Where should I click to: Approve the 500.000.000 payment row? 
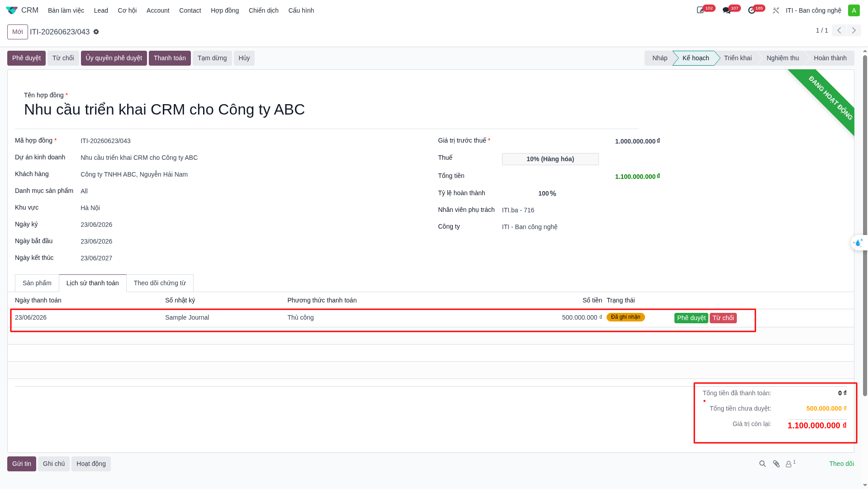[691, 318]
